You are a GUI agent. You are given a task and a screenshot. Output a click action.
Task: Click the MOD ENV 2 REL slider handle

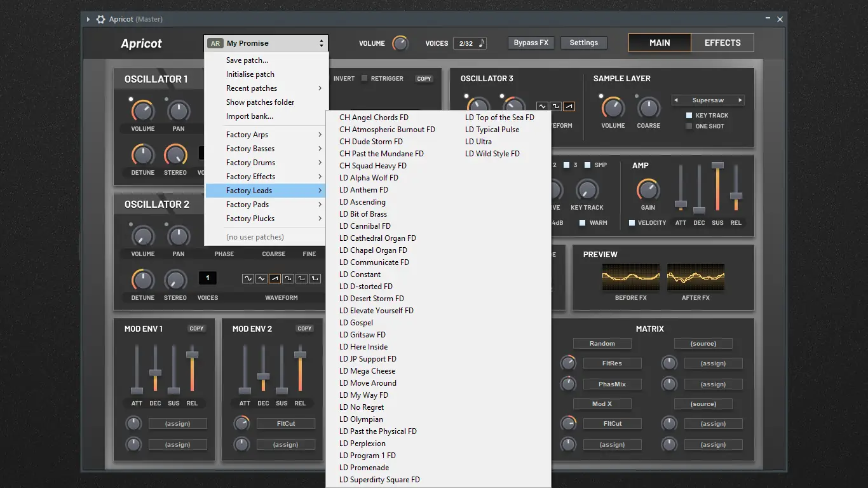(x=301, y=355)
